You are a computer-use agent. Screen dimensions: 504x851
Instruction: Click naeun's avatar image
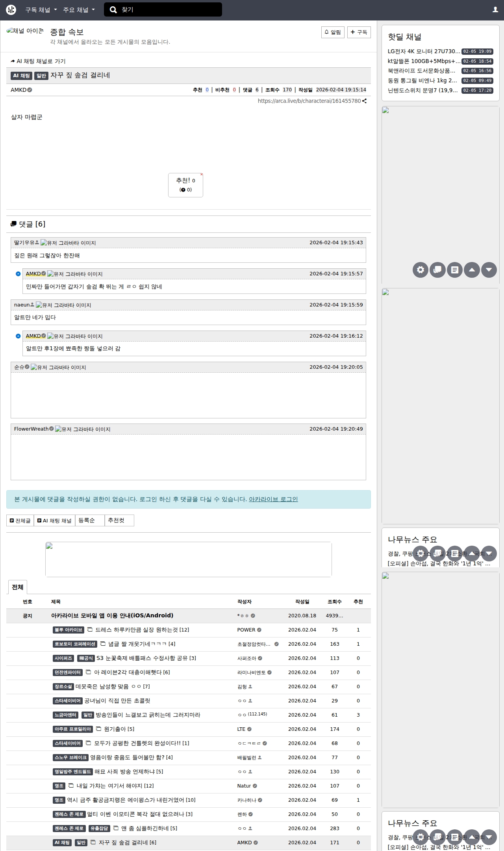pos(63,305)
